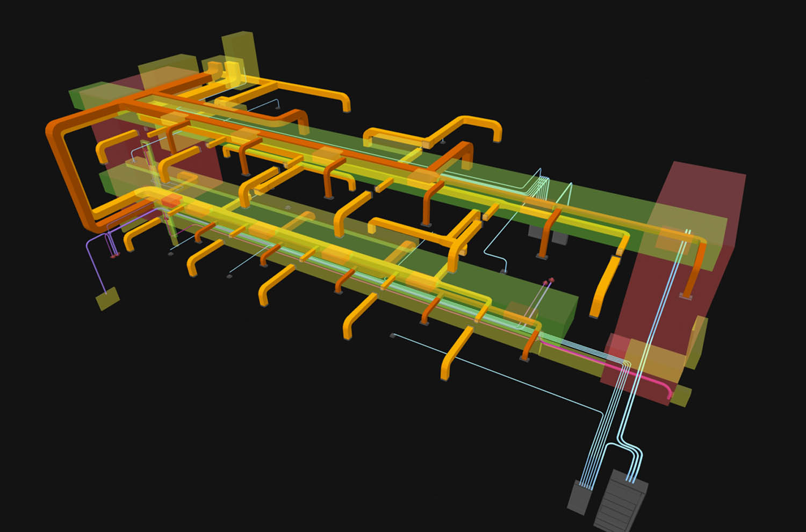The height and width of the screenshot is (532, 806).
Task: Click the small gray box beside louvered unit
Action: point(579,497)
